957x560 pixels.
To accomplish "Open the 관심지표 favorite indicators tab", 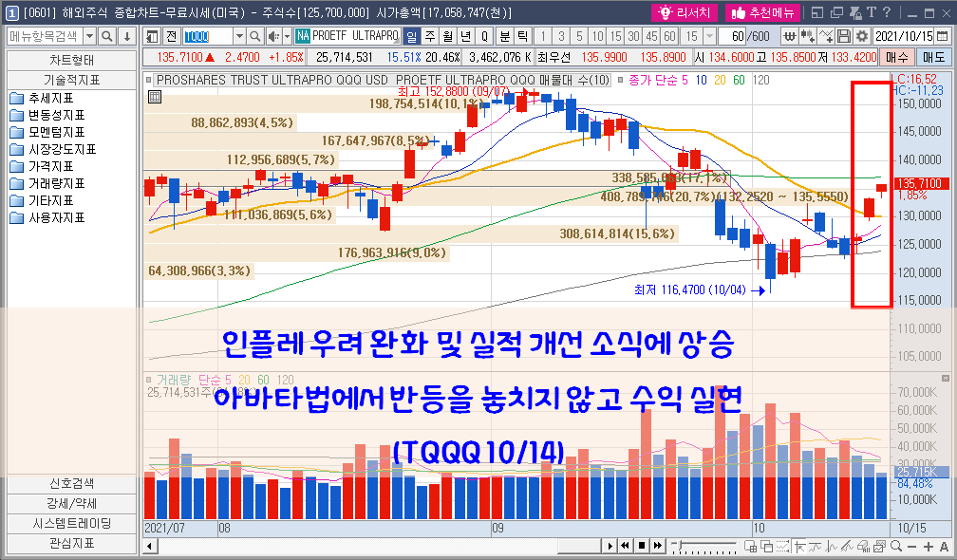I will coord(71,544).
